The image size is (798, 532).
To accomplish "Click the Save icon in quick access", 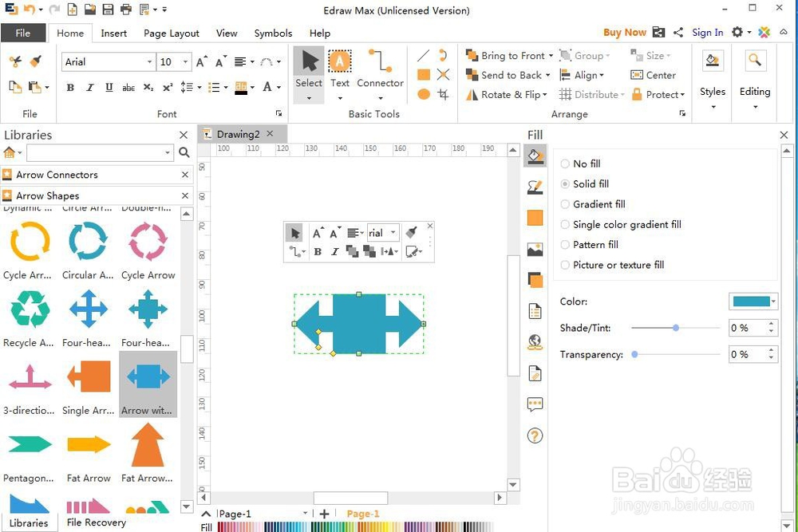I will (x=108, y=9).
